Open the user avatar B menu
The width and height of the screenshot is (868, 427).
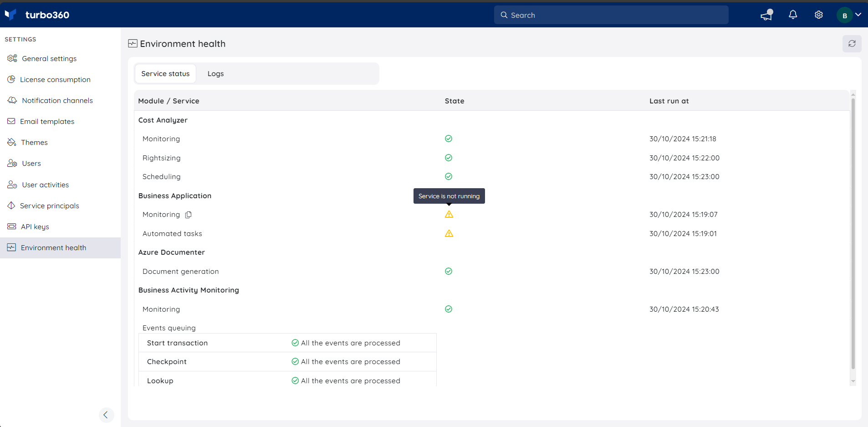(x=849, y=15)
